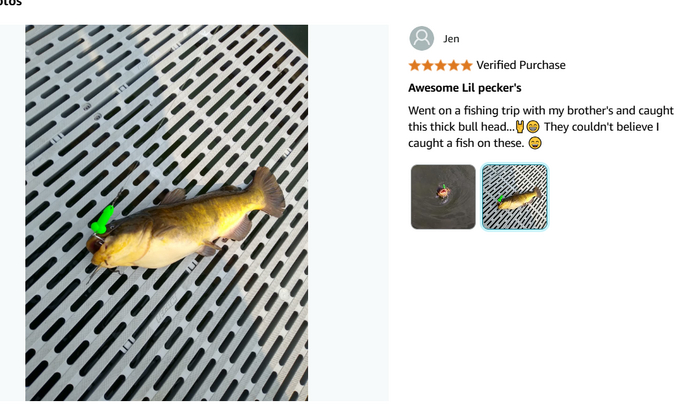The height and width of the screenshot is (405, 700).
Task: Click the words 'They couldn't believe I'
Action: click(x=601, y=127)
